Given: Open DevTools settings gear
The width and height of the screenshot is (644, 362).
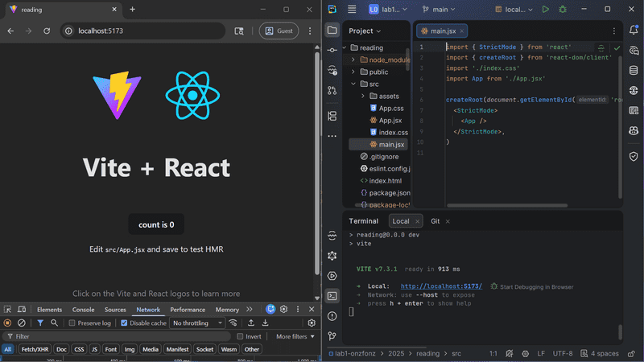Looking at the screenshot, I should 284,310.
